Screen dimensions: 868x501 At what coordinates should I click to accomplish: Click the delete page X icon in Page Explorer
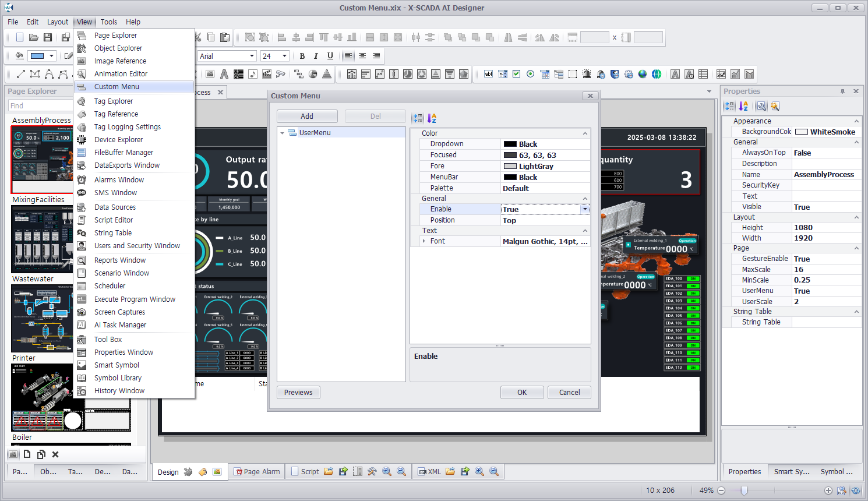point(55,454)
